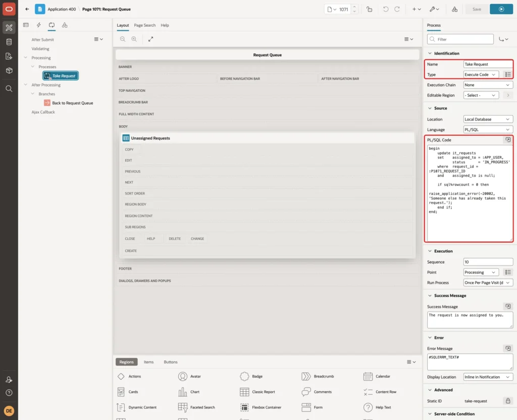Open quick pick list beside Type
The image size is (517, 420).
[508, 75]
